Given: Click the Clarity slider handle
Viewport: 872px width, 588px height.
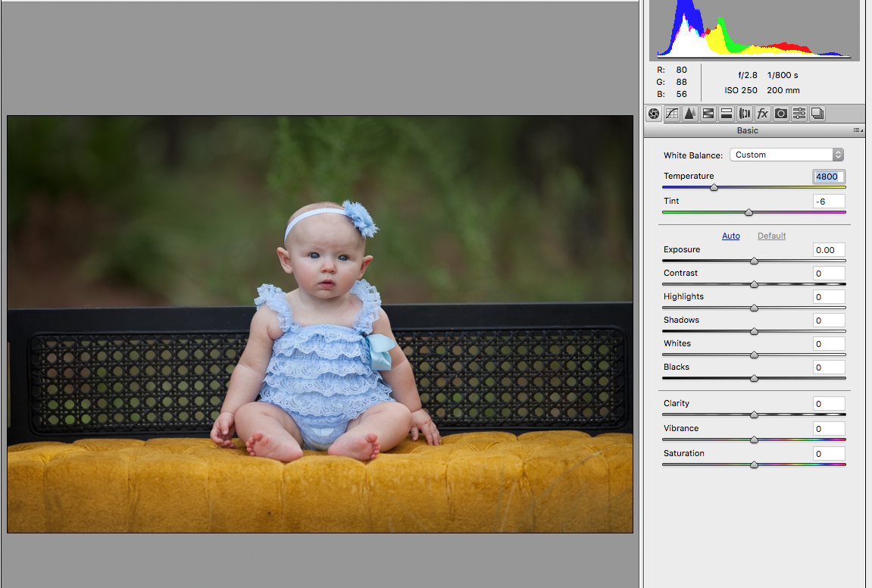Looking at the screenshot, I should click(754, 414).
